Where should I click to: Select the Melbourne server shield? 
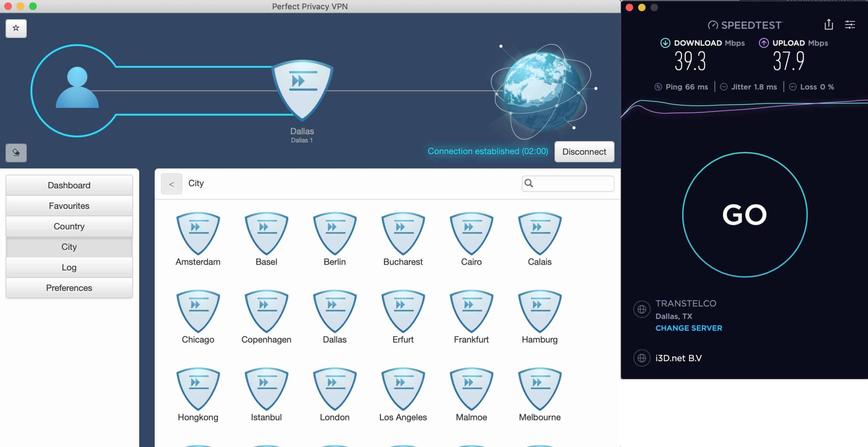(x=540, y=389)
